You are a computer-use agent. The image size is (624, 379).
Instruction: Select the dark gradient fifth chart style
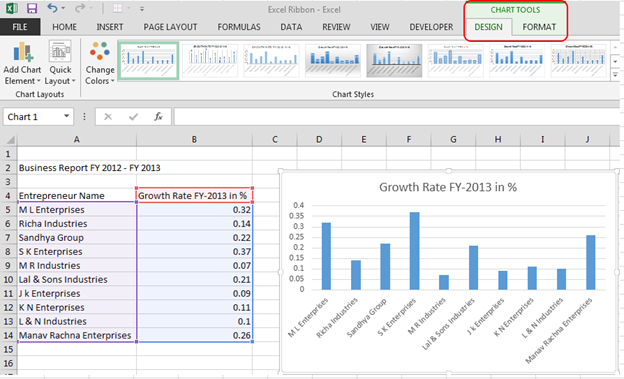(394, 61)
